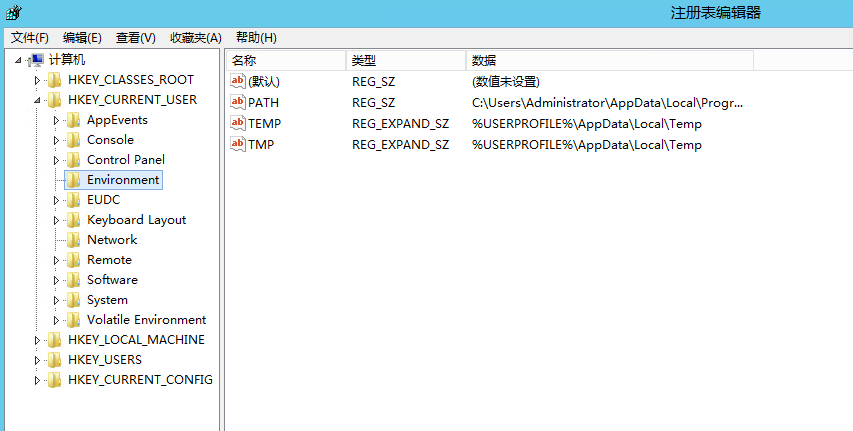Select the TMP value name
This screenshot has width=853, height=431.
pyautogui.click(x=261, y=144)
